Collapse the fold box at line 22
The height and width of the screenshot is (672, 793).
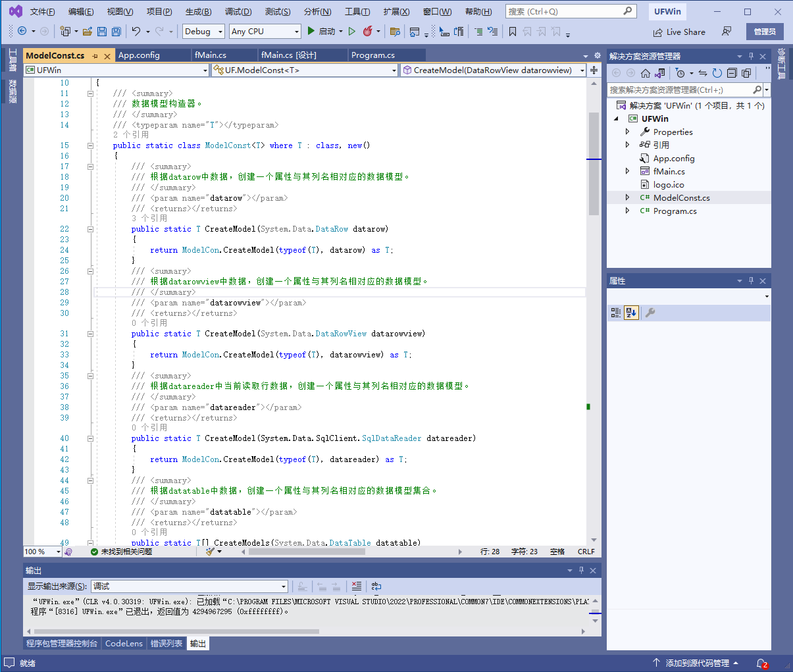click(90, 229)
